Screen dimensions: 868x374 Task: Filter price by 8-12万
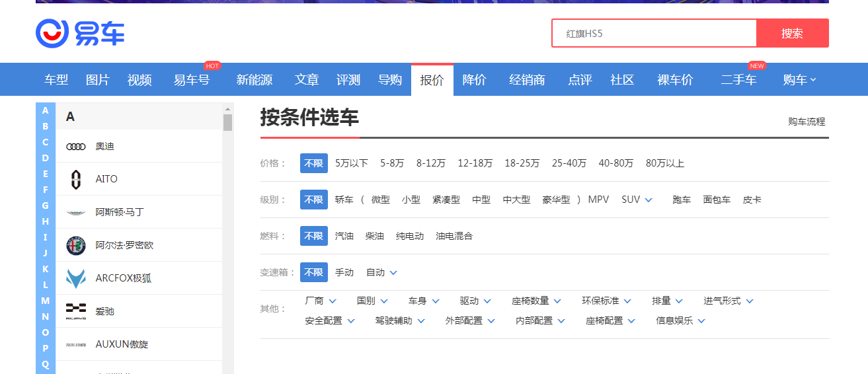(x=431, y=163)
